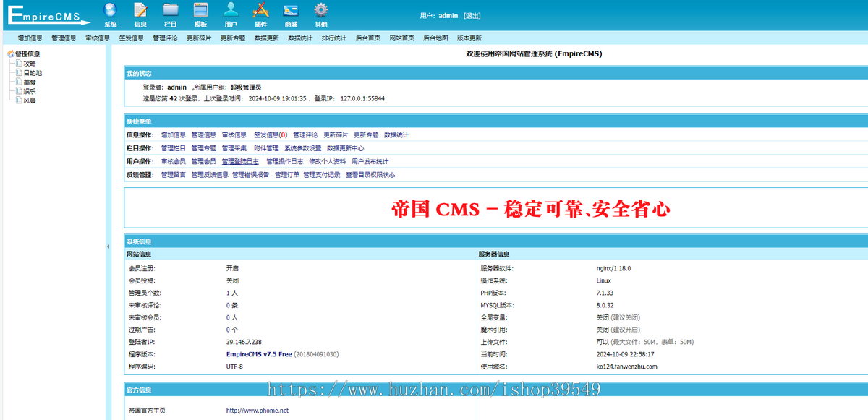Open the 风景 tree item
Image resolution: width=868 pixels, height=420 pixels.
point(30,100)
